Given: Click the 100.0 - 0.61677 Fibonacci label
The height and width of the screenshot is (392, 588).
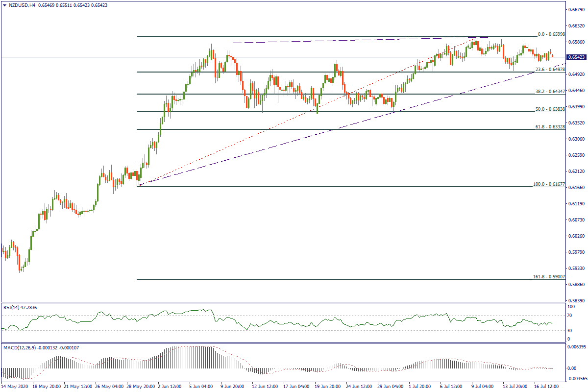Looking at the screenshot, I should (549, 184).
